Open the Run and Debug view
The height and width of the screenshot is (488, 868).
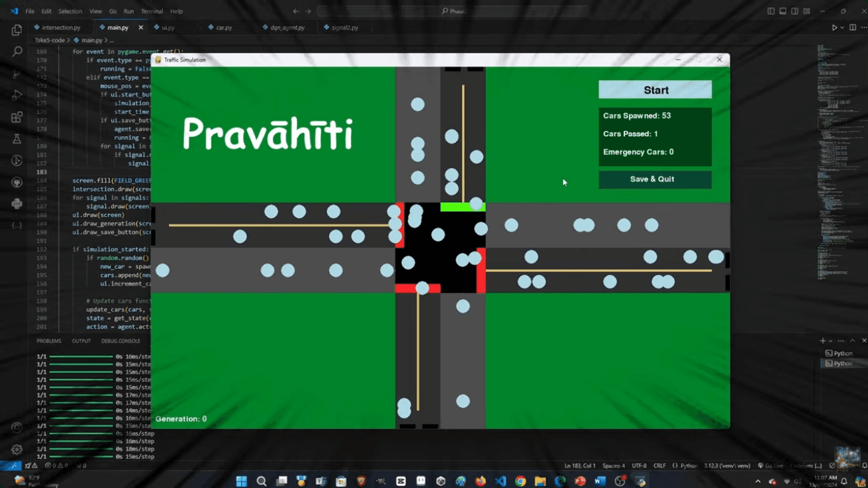coord(17,93)
